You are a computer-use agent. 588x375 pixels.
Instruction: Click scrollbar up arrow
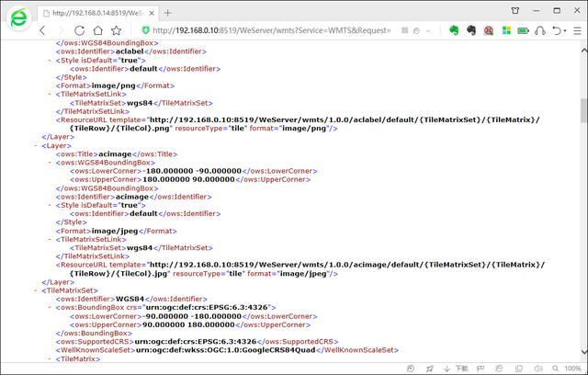coord(584,51)
